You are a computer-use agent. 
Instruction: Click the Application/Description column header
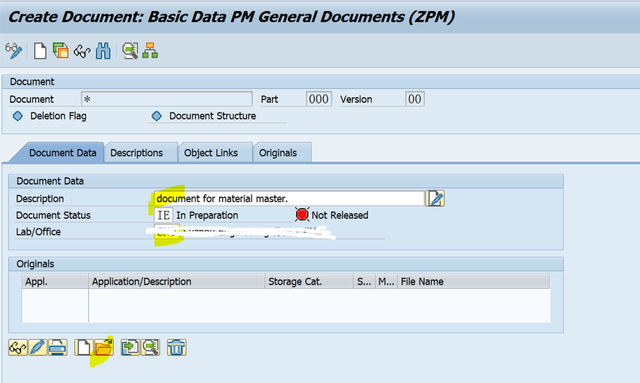click(176, 281)
